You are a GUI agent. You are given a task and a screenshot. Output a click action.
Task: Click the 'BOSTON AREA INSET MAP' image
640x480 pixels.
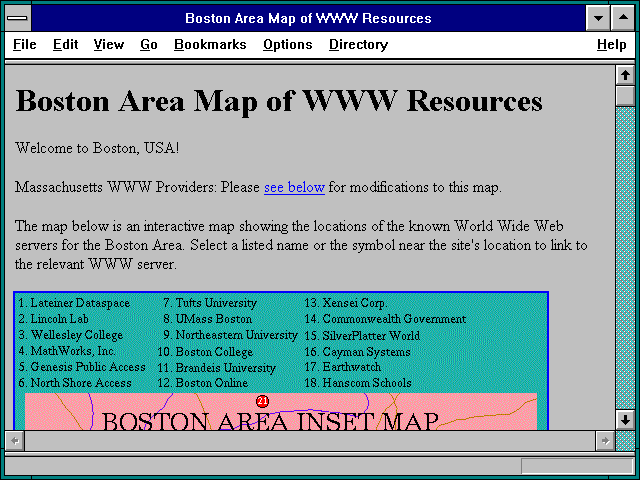tap(281, 411)
